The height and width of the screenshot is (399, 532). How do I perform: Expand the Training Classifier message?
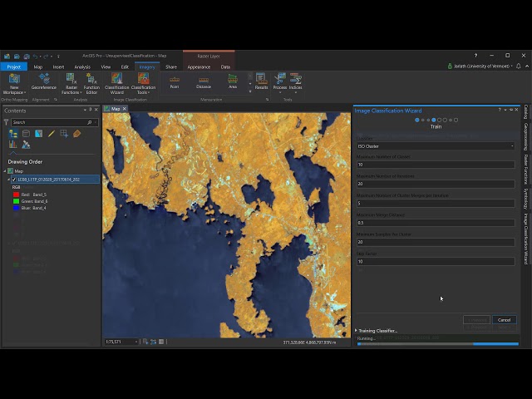point(356,331)
